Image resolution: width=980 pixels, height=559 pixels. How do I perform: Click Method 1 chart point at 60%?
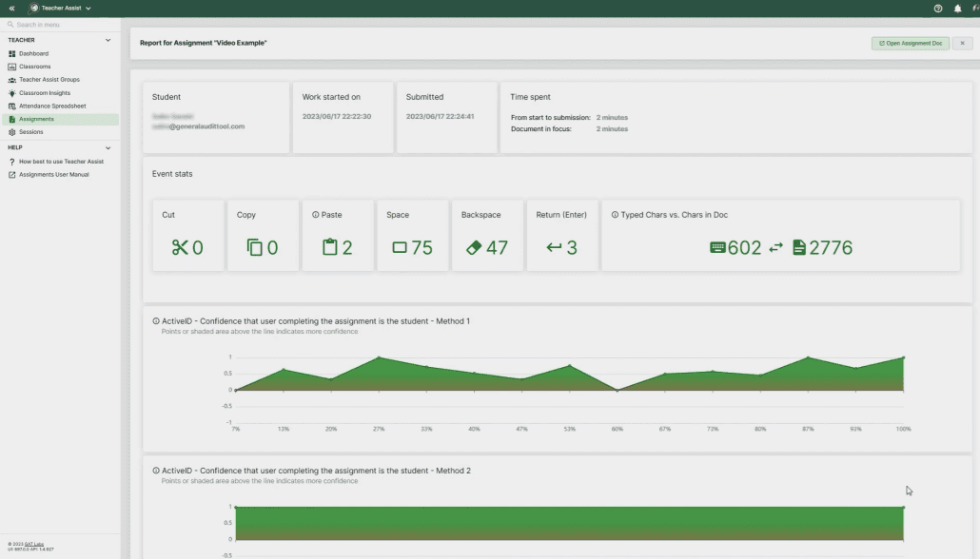click(x=617, y=390)
